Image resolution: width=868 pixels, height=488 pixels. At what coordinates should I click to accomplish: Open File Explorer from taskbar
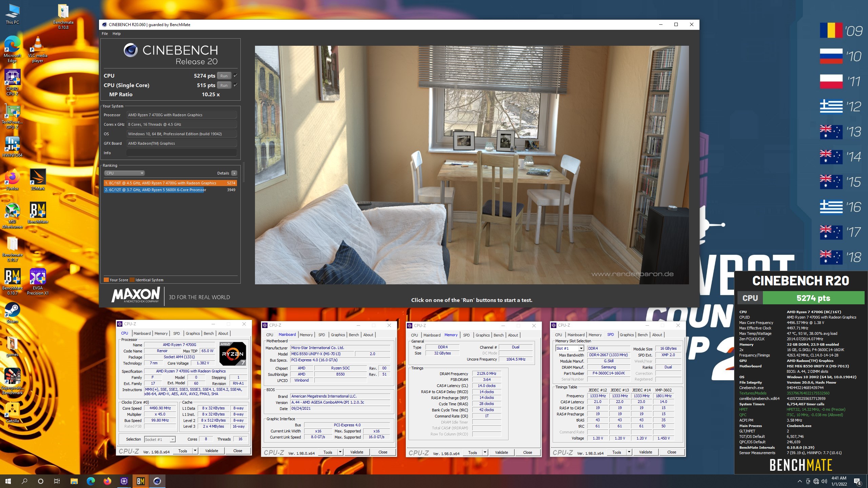[74, 481]
